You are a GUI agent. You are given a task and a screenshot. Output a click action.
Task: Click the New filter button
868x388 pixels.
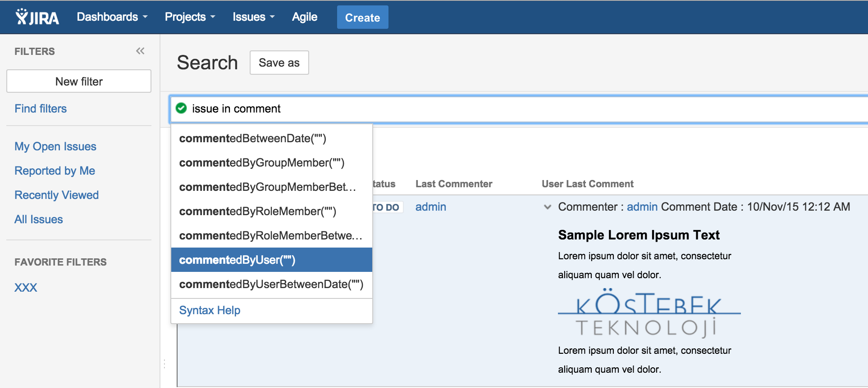click(79, 81)
